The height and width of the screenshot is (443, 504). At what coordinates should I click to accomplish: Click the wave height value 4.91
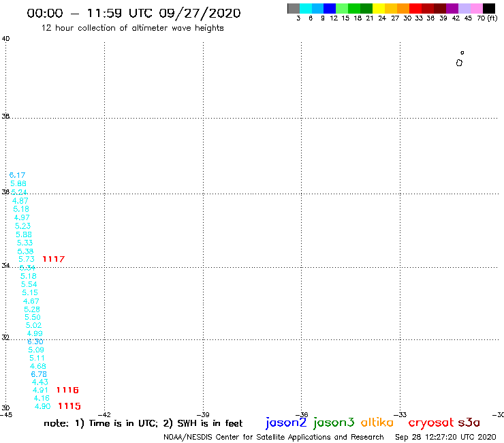point(40,390)
